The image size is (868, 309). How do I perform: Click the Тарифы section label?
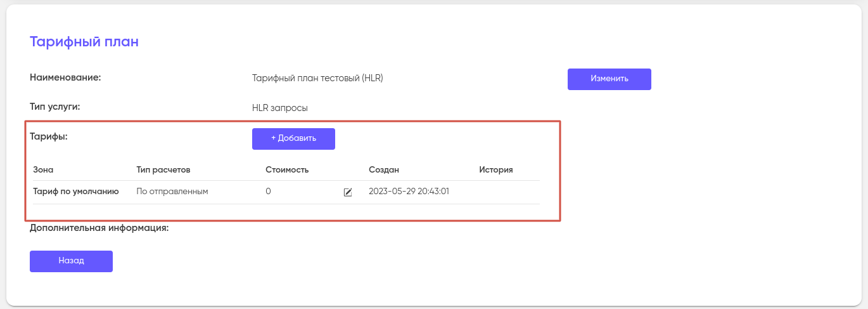pyautogui.click(x=49, y=136)
